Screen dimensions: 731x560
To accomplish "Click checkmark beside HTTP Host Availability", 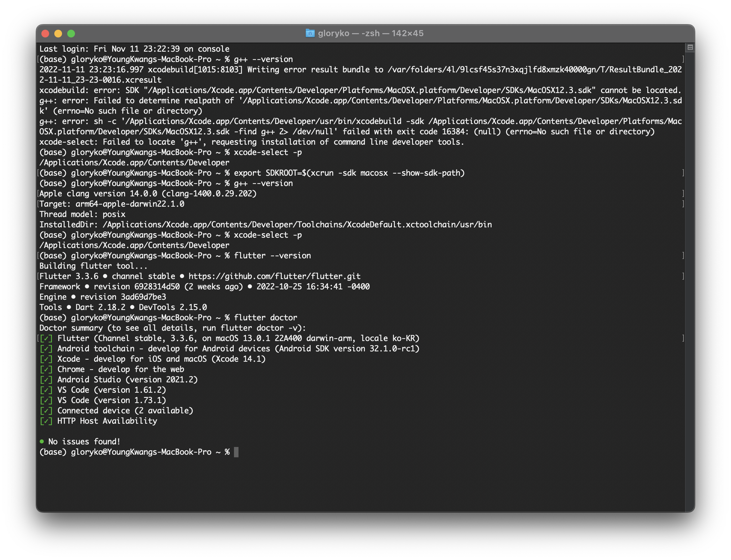I will click(46, 421).
